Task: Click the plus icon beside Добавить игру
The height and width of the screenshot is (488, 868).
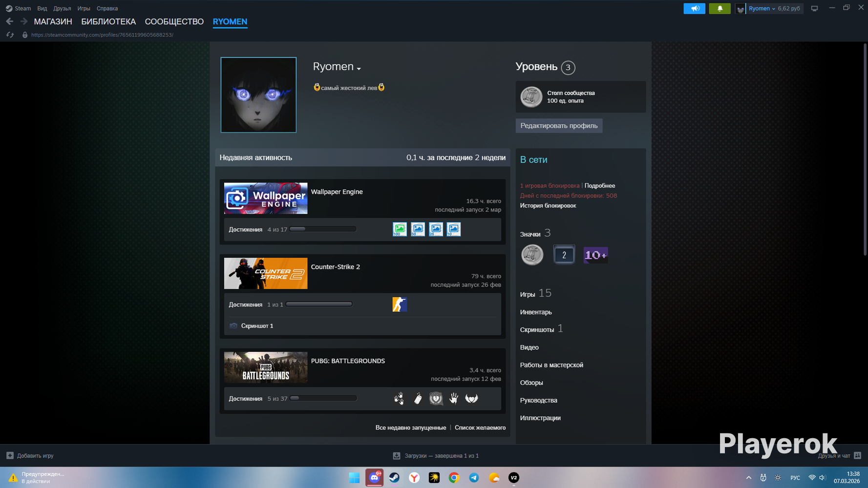Action: (10, 455)
